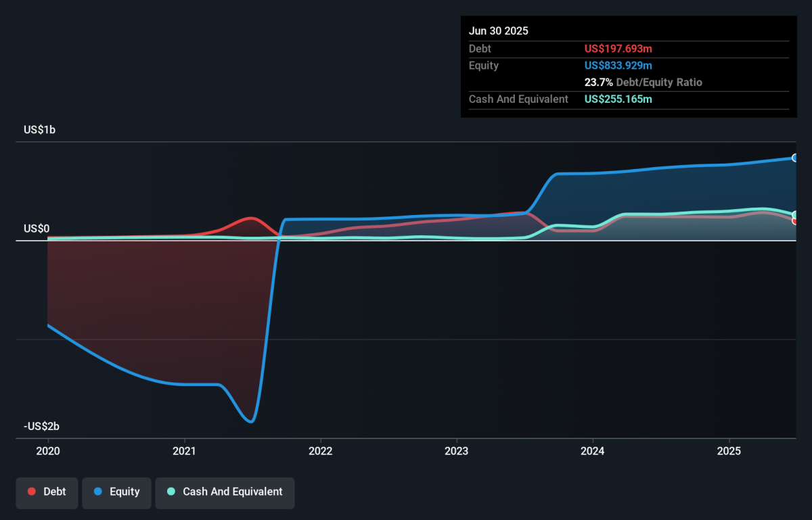Click the Jun 30 2025 tooltip date

[499, 31]
